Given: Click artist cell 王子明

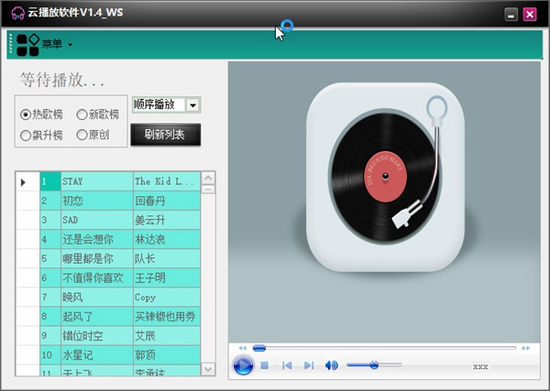Looking at the screenshot, I should [167, 278].
